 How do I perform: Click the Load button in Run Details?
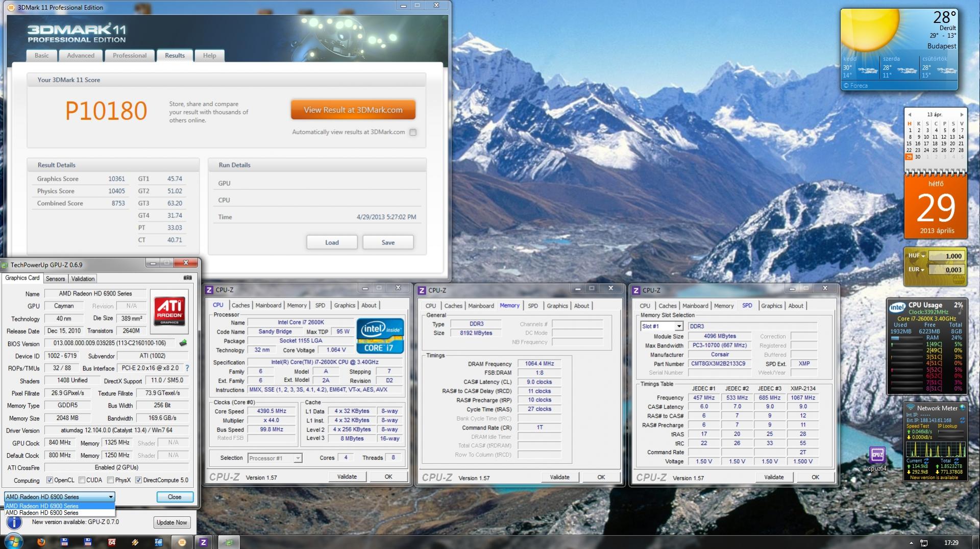[332, 242]
